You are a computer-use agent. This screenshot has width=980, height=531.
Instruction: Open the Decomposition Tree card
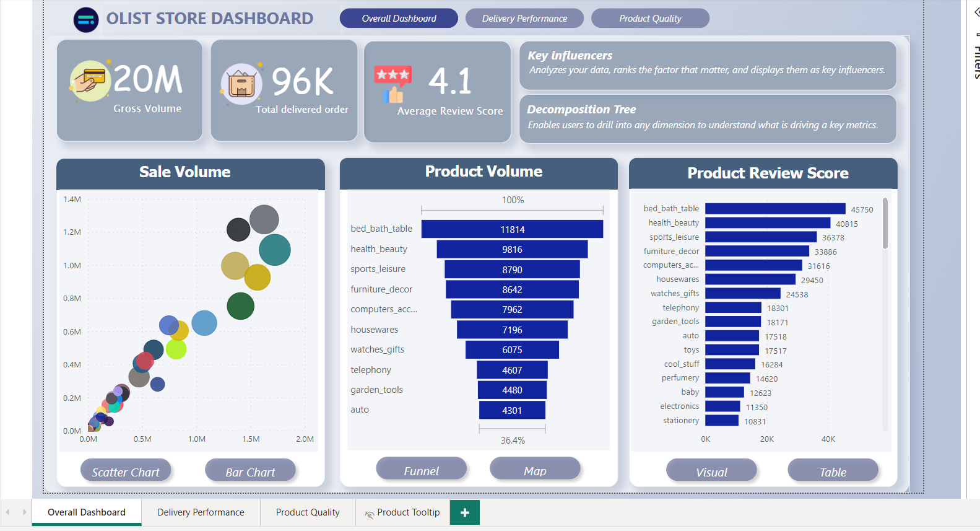tap(708, 118)
